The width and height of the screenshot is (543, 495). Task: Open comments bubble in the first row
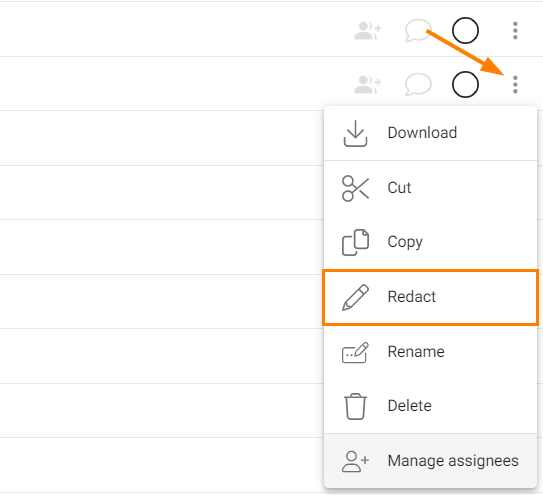click(418, 31)
